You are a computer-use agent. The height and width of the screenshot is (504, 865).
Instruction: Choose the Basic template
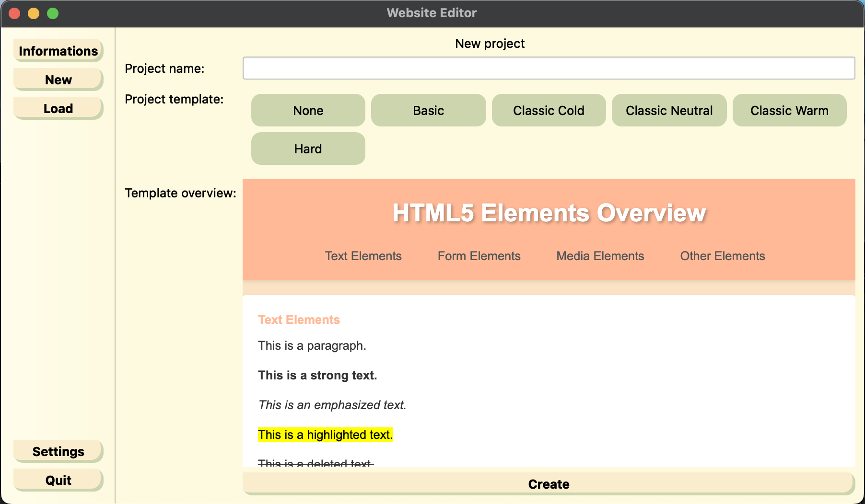(x=428, y=110)
